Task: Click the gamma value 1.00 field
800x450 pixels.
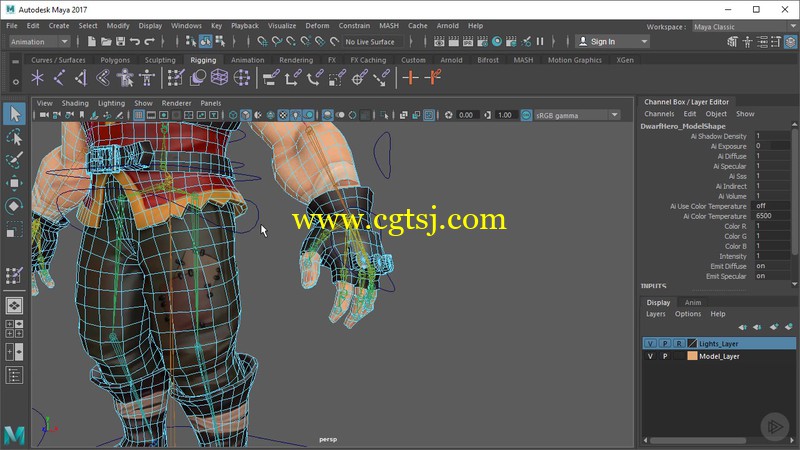Action: tap(506, 115)
